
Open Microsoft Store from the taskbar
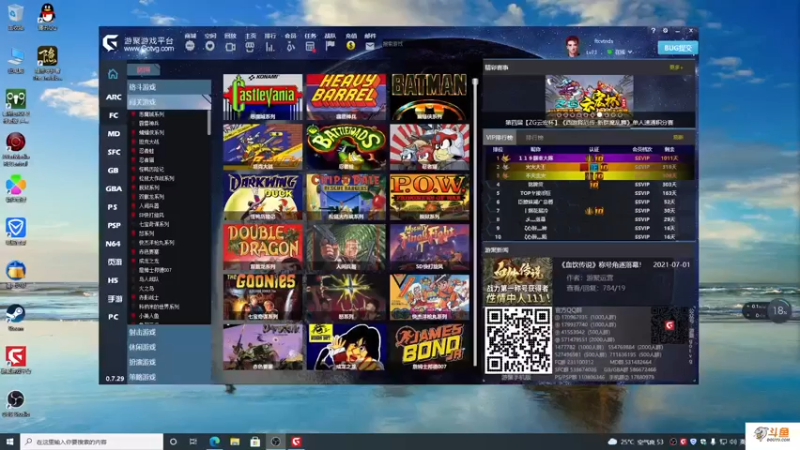[x=255, y=442]
